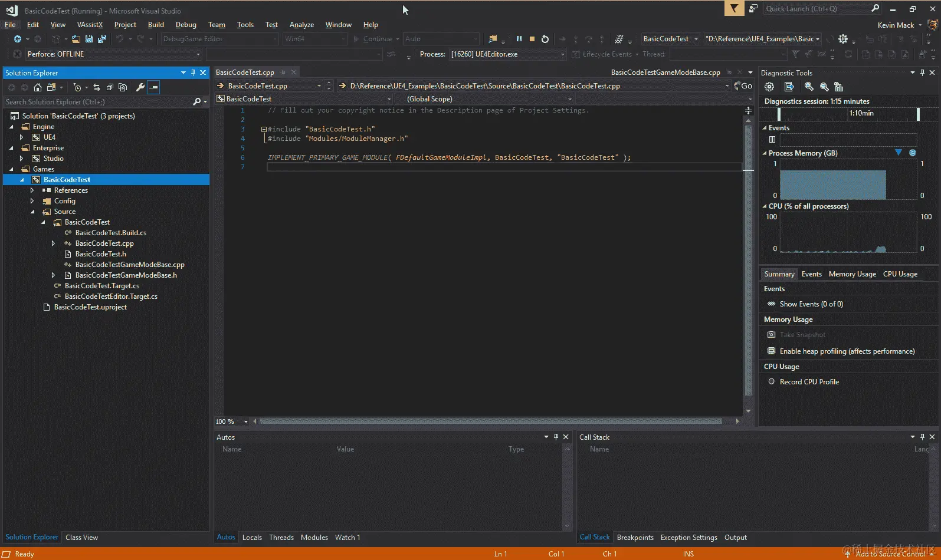Click the Save All icon in toolbar
This screenshot has height=560, width=941.
[101, 39]
